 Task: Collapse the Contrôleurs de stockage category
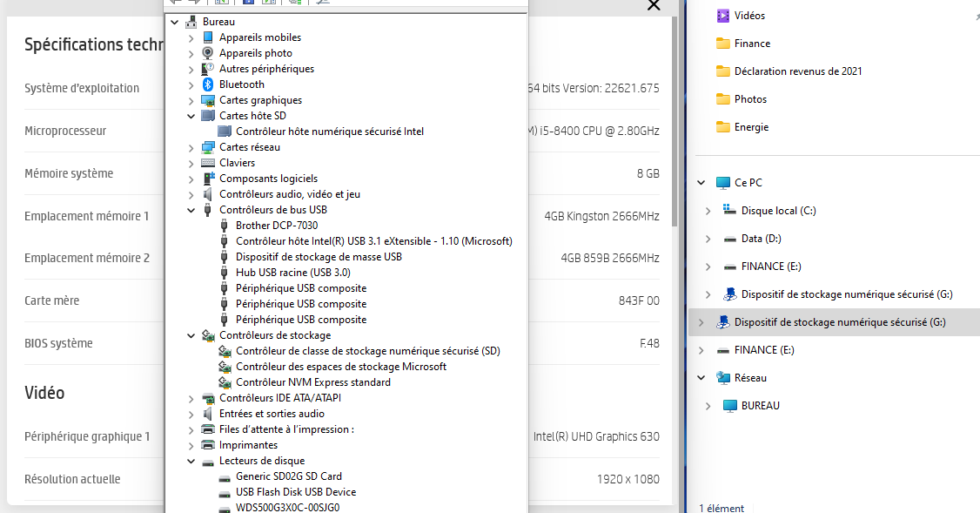(191, 335)
